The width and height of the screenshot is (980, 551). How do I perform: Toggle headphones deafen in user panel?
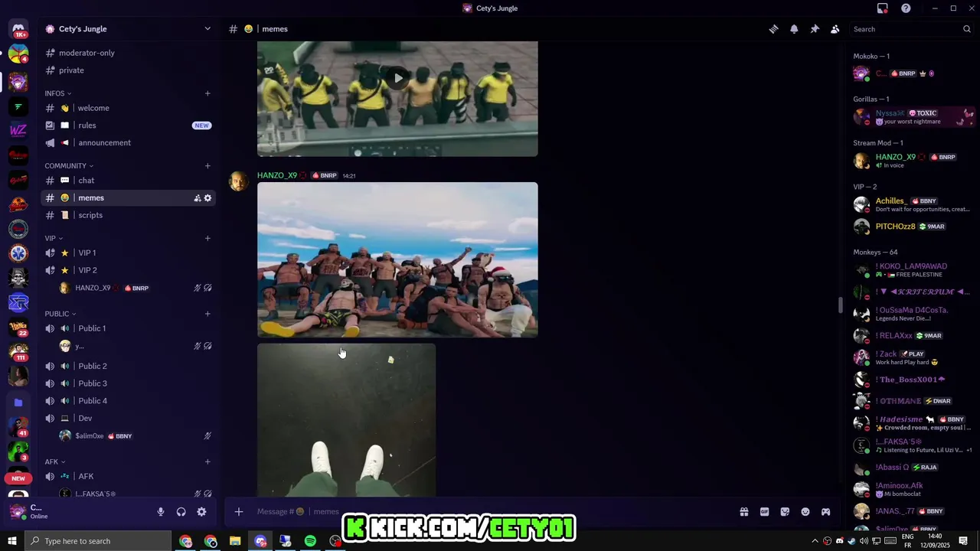pos(181,512)
